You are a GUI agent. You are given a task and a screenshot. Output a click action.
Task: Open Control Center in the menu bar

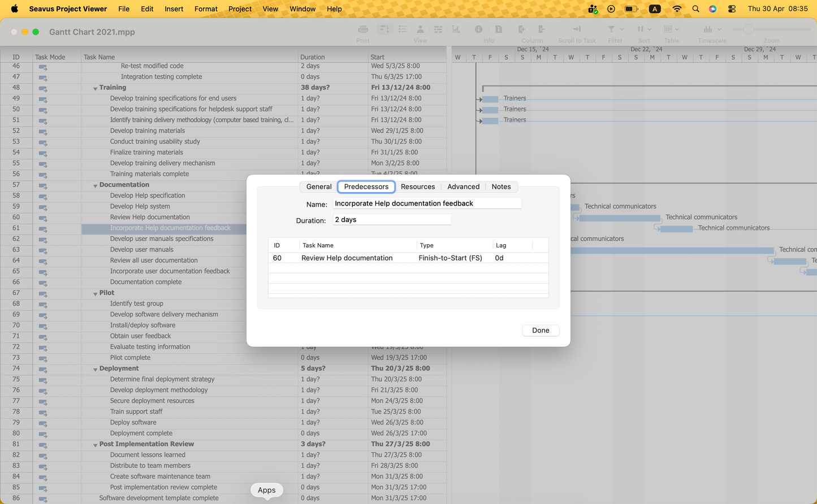click(x=732, y=8)
